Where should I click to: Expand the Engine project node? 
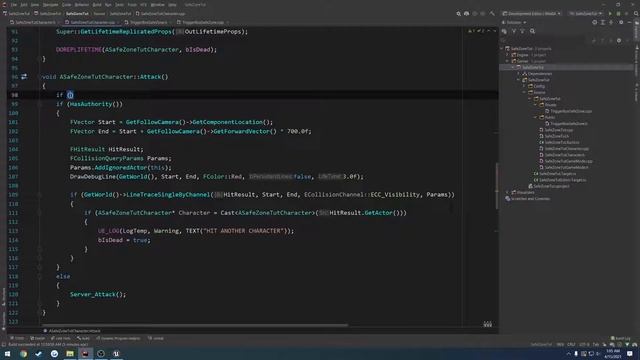[x=508, y=55]
